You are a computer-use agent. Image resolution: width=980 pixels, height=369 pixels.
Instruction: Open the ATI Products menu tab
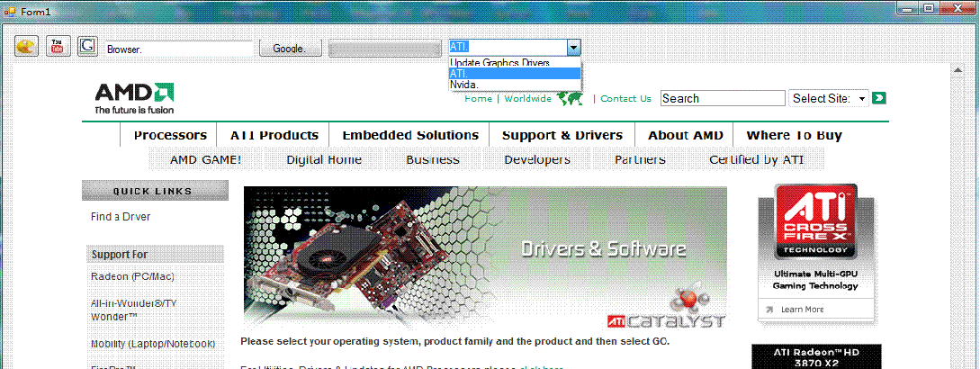(x=274, y=135)
